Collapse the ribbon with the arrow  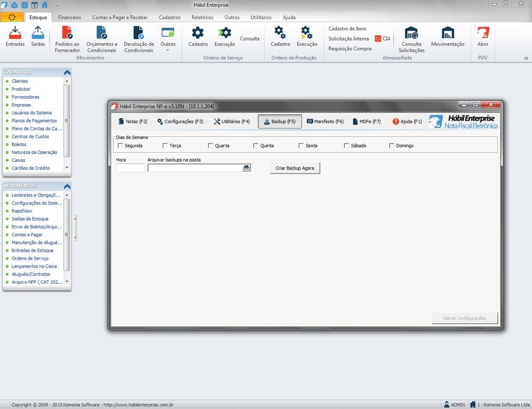(526, 58)
